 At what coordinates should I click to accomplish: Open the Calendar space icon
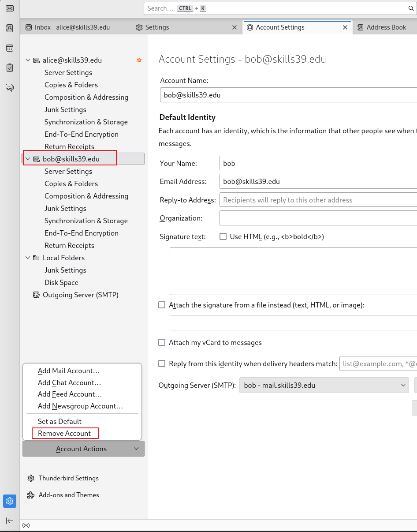coord(9,48)
